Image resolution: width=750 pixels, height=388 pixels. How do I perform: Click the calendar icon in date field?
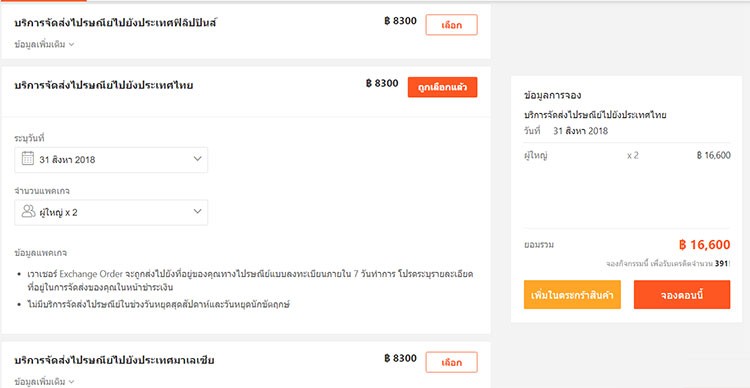coord(28,159)
